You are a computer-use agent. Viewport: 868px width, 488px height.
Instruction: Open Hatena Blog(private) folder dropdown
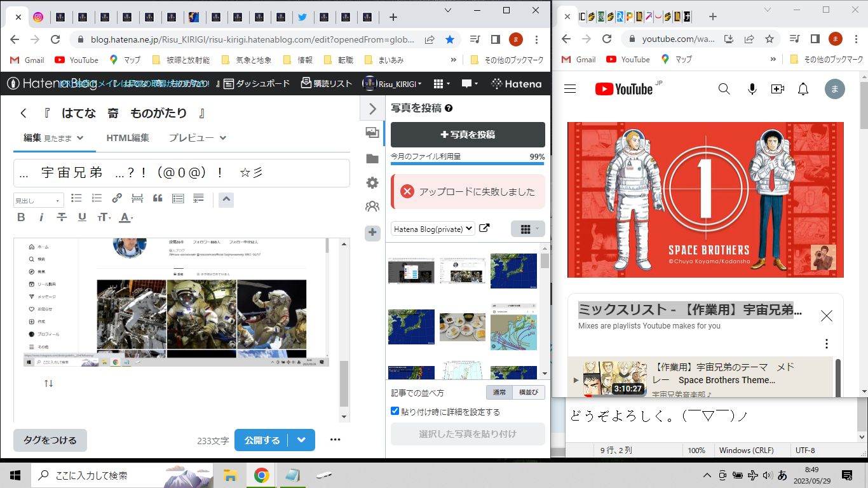pyautogui.click(x=433, y=229)
